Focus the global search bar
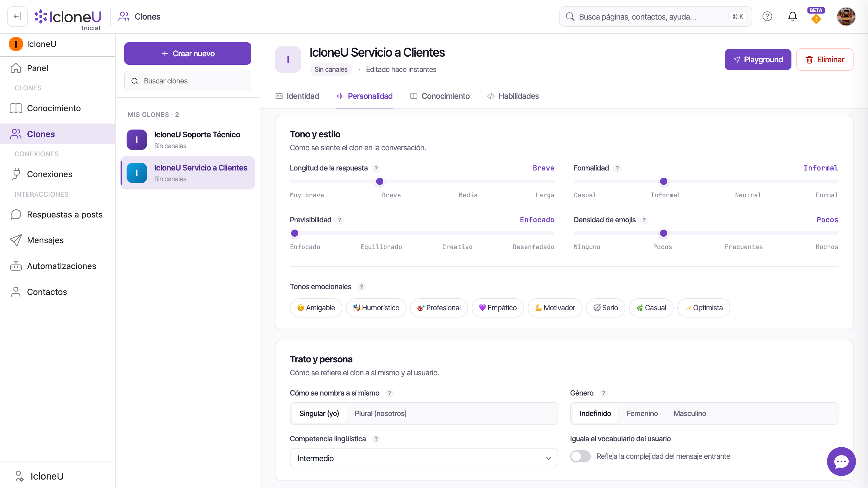Image resolution: width=868 pixels, height=488 pixels. 656,17
